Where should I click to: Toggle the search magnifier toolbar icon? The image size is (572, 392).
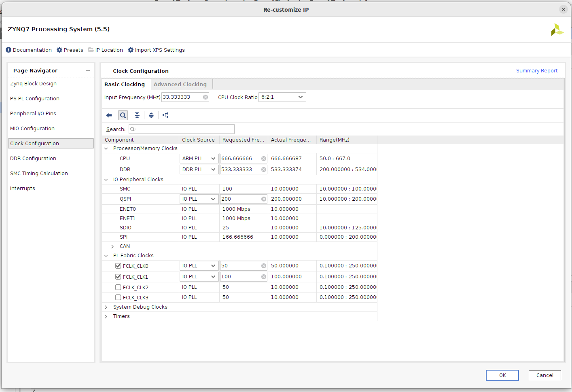click(x=123, y=115)
